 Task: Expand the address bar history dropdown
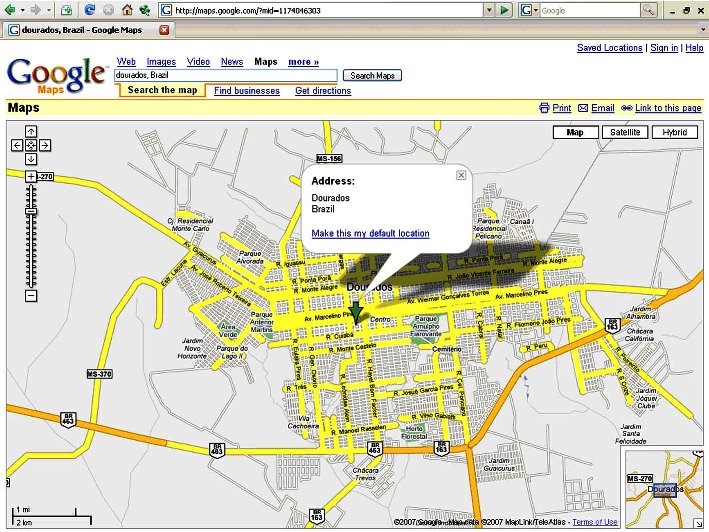point(489,10)
